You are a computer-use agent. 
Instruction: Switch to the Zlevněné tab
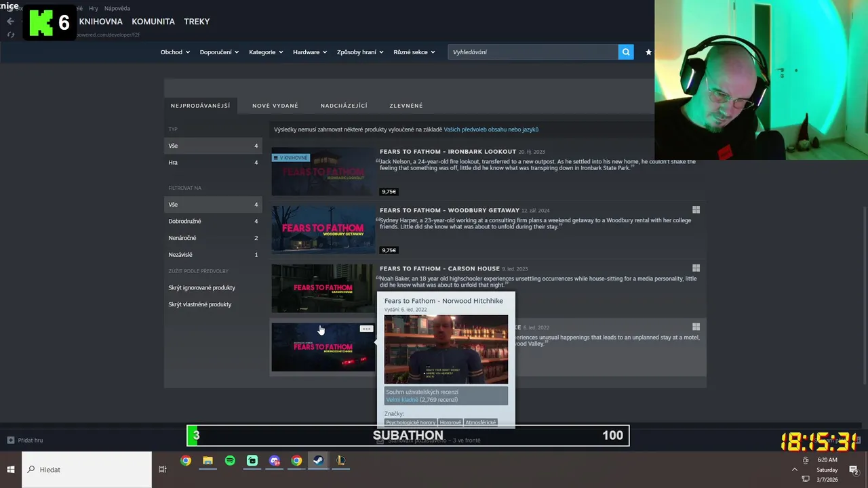click(x=406, y=106)
